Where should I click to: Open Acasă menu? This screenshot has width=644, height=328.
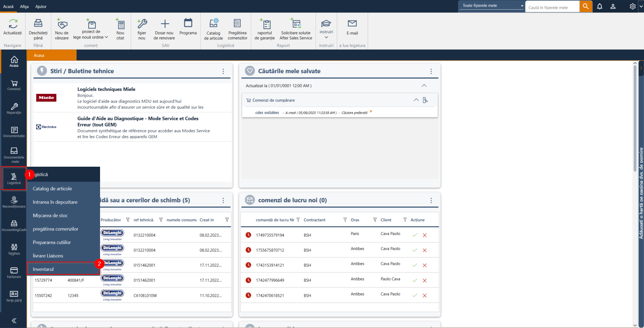(8, 6)
